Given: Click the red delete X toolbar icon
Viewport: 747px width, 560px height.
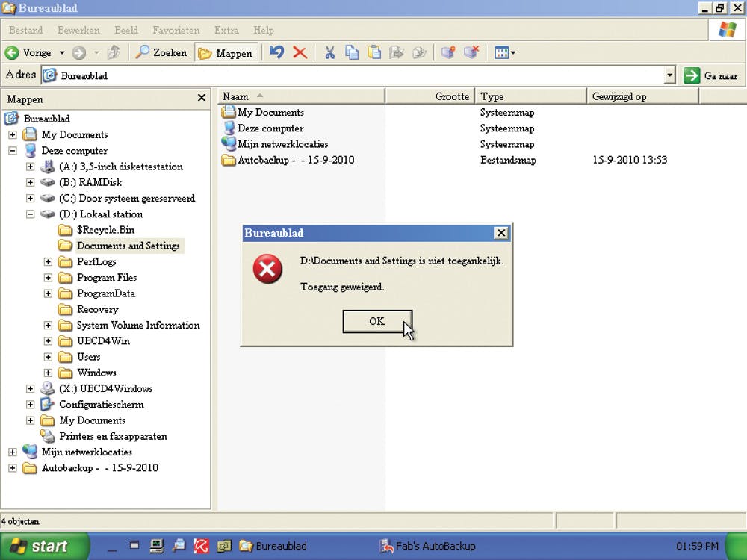Looking at the screenshot, I should coord(300,52).
